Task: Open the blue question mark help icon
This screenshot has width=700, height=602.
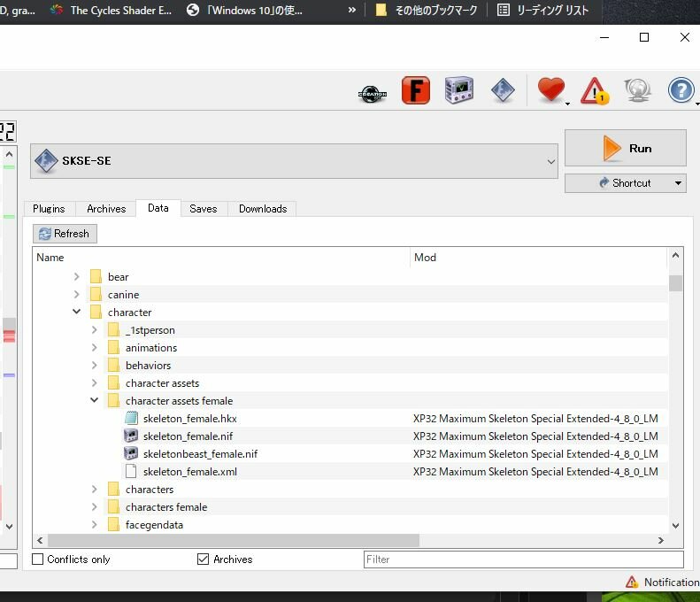Action: 681,90
